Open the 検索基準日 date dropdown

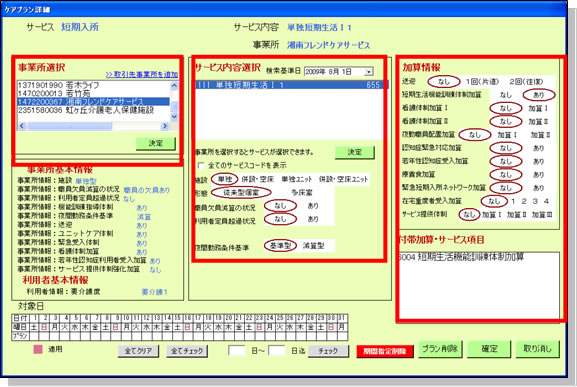369,72
